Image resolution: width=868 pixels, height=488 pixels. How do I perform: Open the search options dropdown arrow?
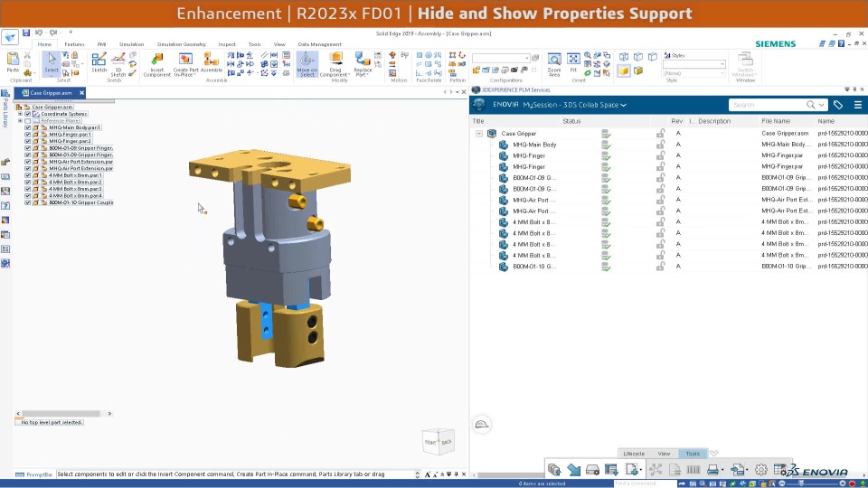tap(821, 105)
